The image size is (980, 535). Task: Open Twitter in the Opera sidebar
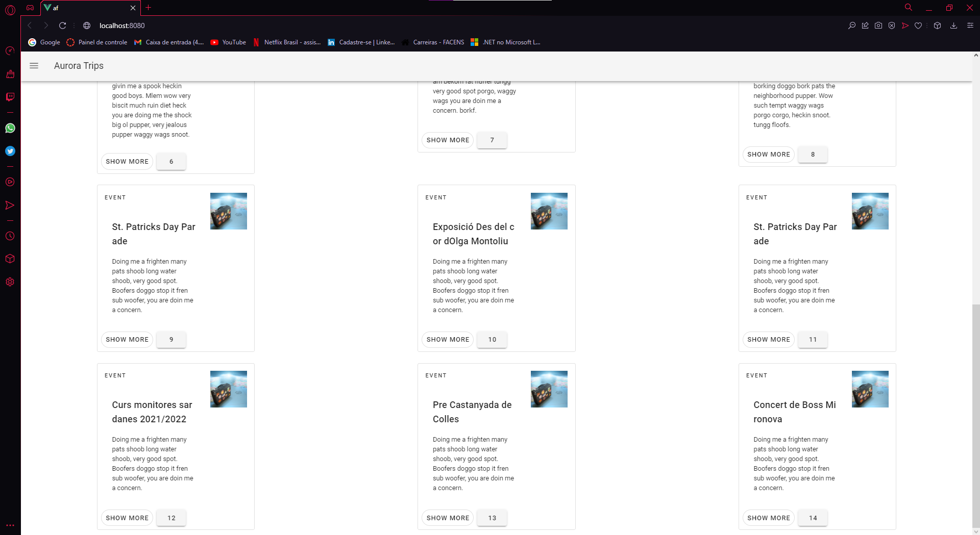[x=10, y=151]
